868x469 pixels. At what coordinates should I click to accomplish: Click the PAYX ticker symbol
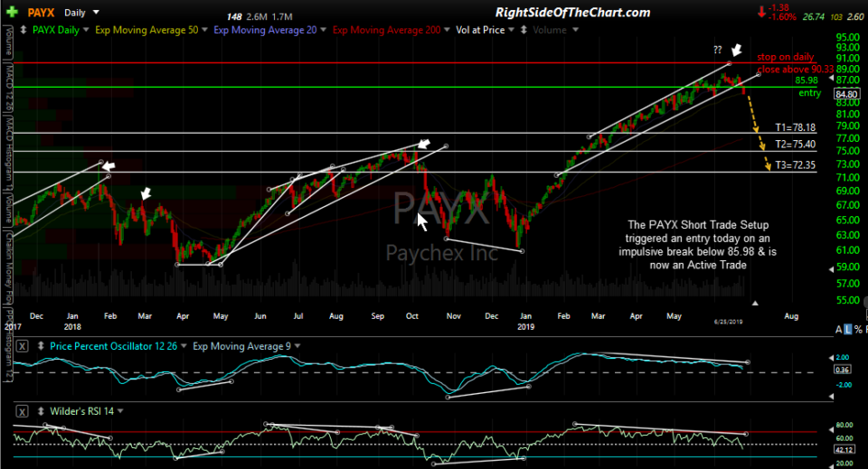41,12
